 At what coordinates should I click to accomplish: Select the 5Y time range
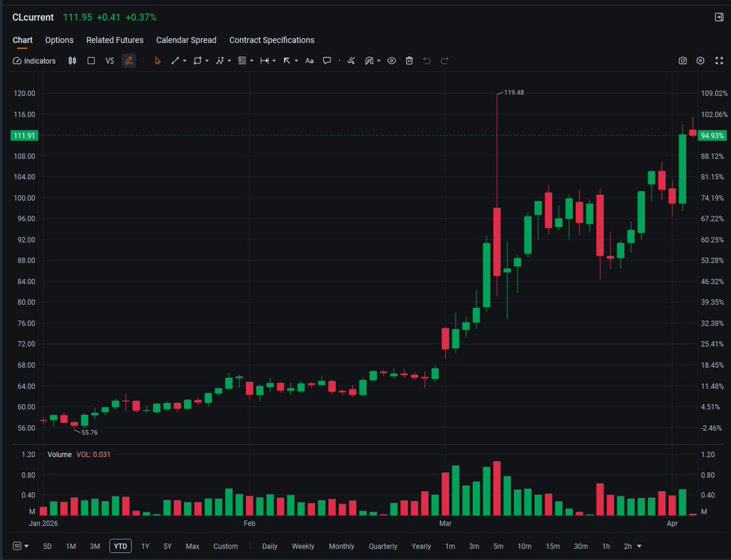coord(168,546)
